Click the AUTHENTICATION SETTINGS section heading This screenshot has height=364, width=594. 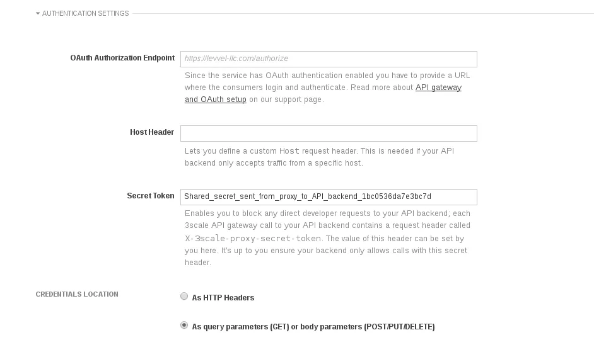coord(85,13)
